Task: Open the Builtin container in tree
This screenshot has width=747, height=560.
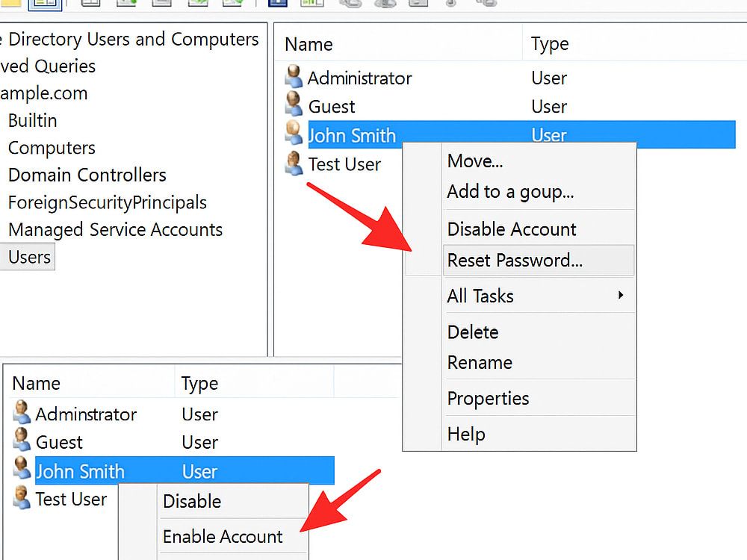Action: (x=32, y=120)
